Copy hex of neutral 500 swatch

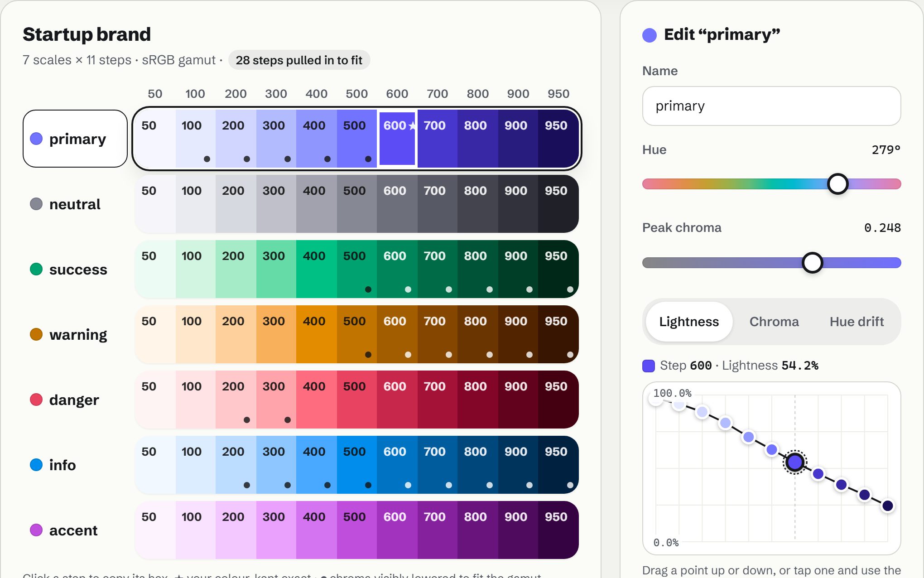tap(357, 204)
